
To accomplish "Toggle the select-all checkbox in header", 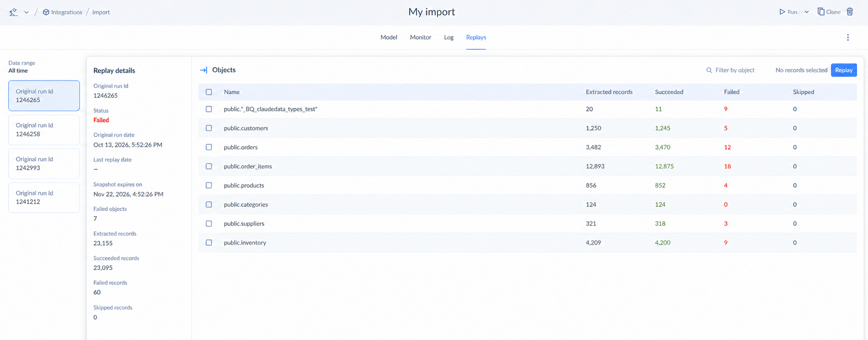I will pos(209,92).
